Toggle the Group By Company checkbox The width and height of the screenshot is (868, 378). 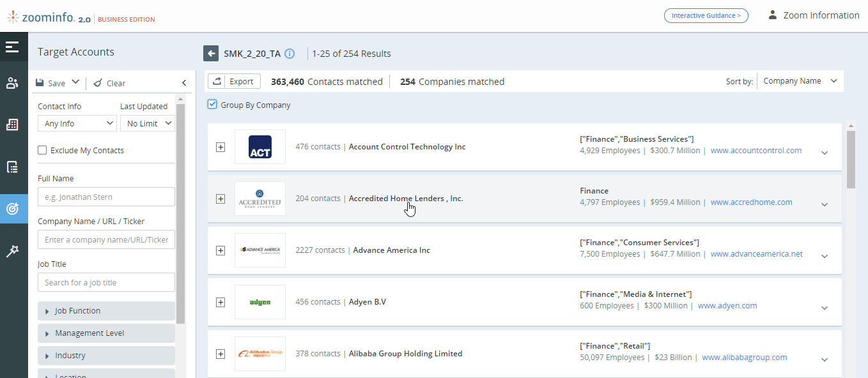click(x=212, y=103)
